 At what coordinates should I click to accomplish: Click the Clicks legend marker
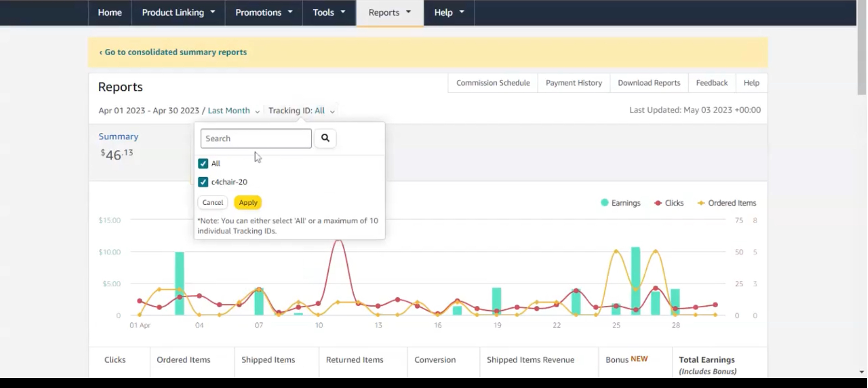658,203
